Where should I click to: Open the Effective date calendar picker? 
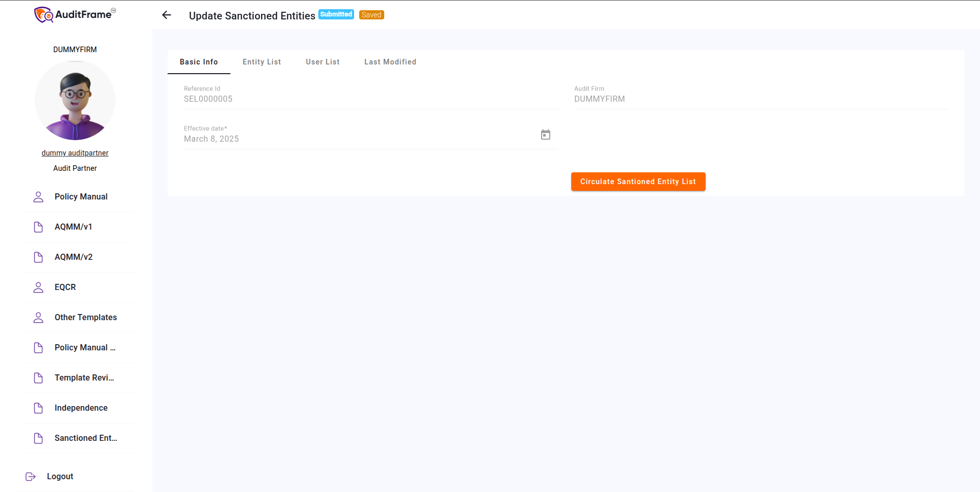545,135
